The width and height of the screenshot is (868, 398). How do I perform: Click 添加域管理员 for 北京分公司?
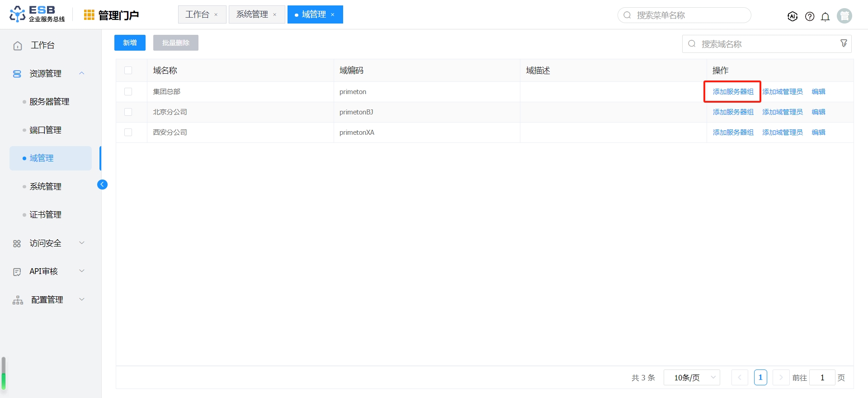(x=782, y=112)
